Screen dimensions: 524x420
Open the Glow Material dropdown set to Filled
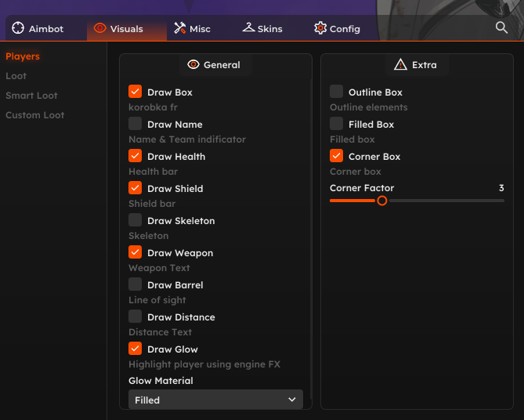point(215,400)
